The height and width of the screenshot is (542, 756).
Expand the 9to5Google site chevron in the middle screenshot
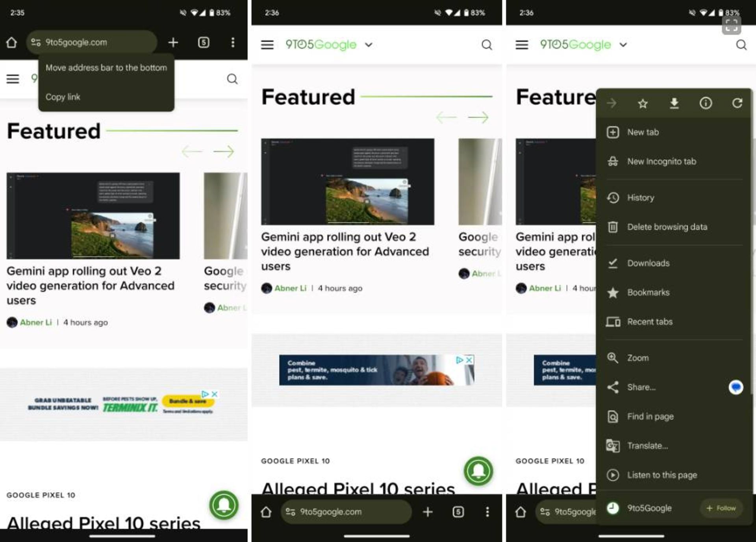369,45
